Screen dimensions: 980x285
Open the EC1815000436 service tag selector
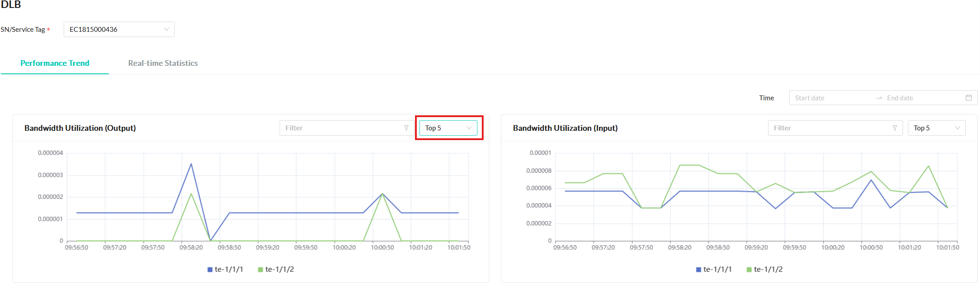tap(119, 30)
